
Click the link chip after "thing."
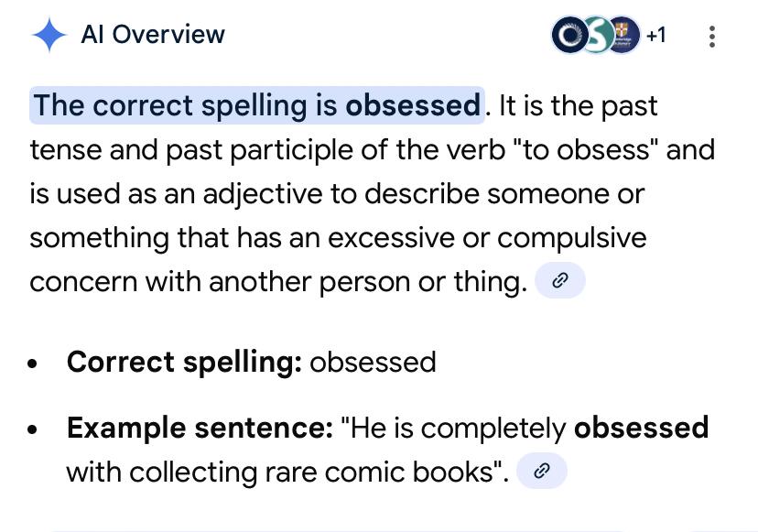(x=559, y=281)
